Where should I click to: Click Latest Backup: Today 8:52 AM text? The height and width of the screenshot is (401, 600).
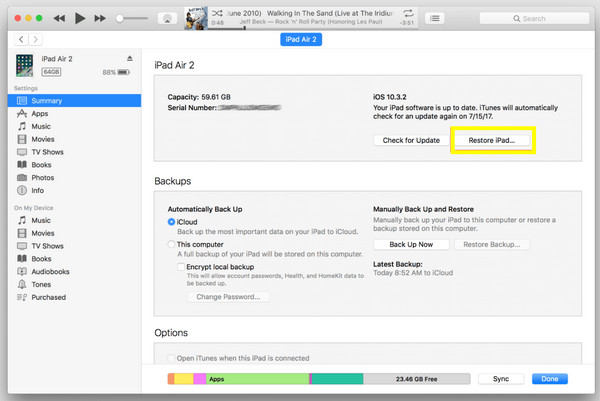(x=413, y=269)
